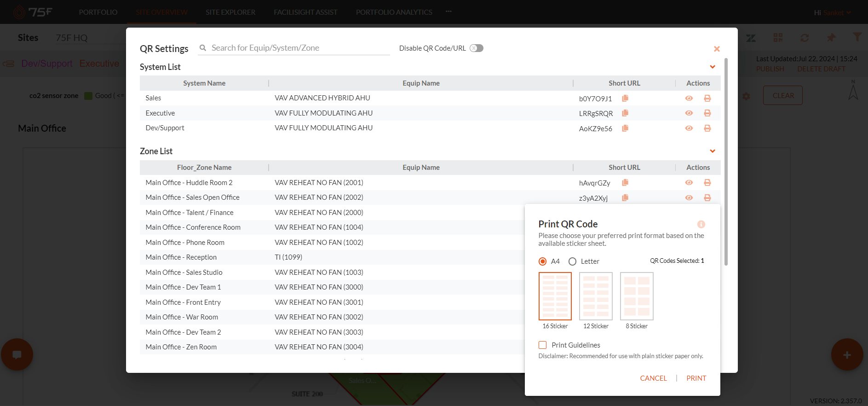This screenshot has height=406, width=868.
Task: Click the System Name column header
Action: pos(204,83)
